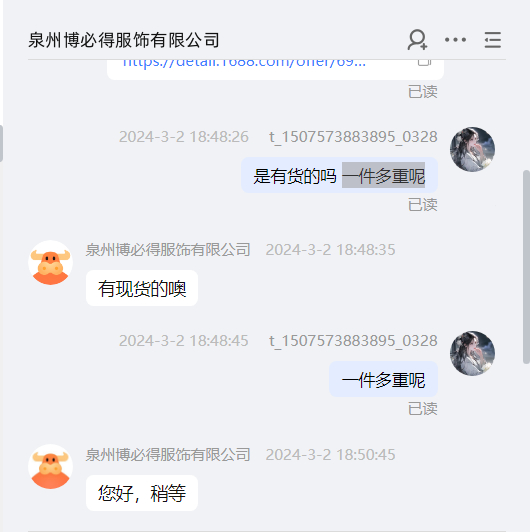Click the girl avatar beside 18:48:45 message
The width and height of the screenshot is (530, 532).
(472, 353)
